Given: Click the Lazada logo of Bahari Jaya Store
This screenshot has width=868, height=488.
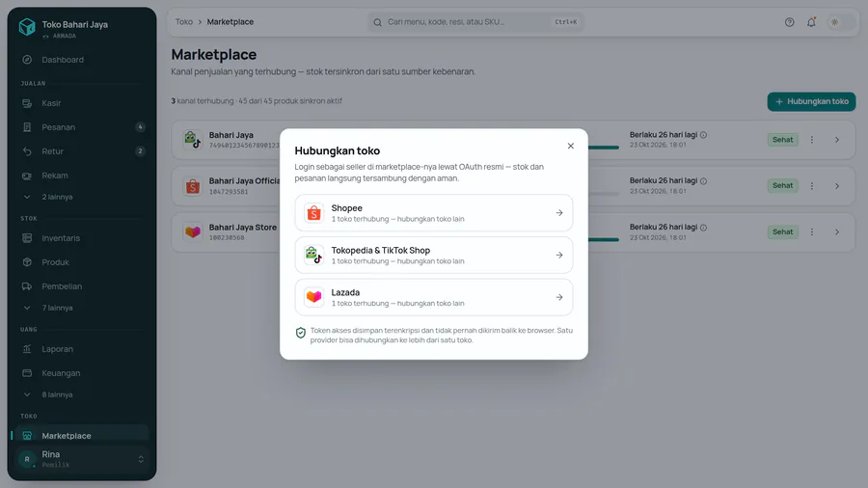Looking at the screenshot, I should [x=193, y=232].
